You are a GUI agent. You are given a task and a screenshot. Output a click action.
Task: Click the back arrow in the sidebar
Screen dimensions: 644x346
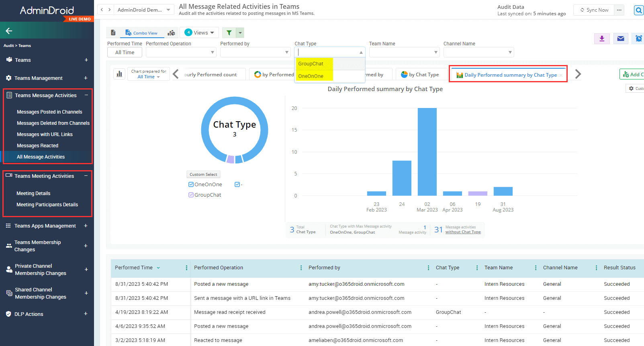[x=9, y=31]
